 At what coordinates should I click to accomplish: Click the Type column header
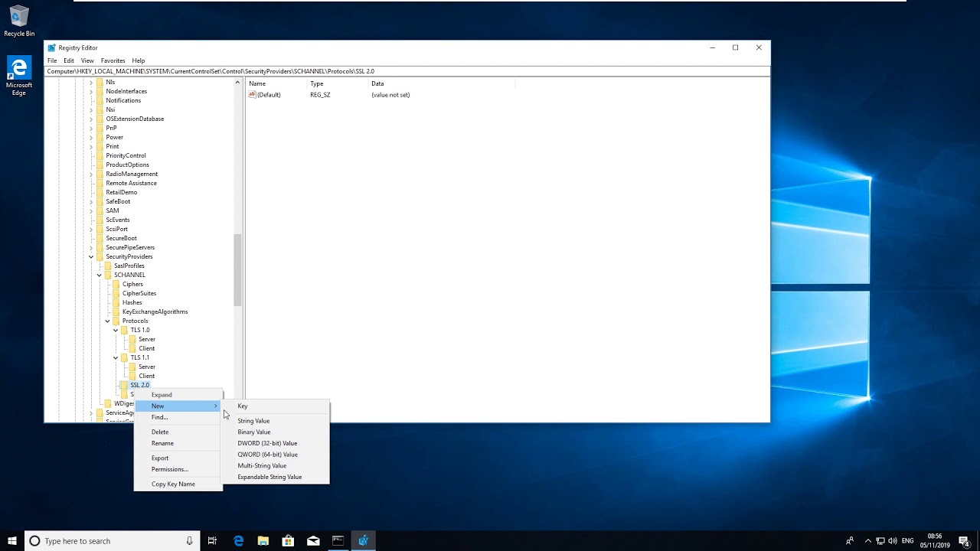click(x=337, y=83)
